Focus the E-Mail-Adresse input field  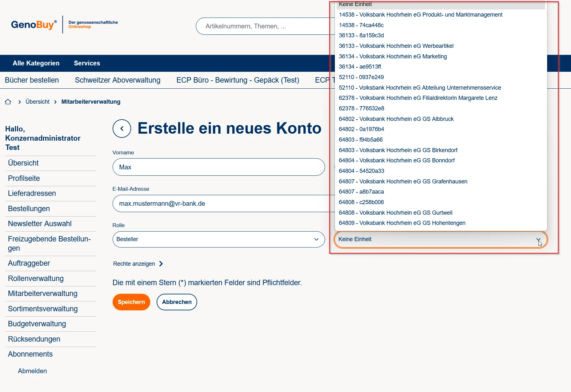[x=220, y=203]
